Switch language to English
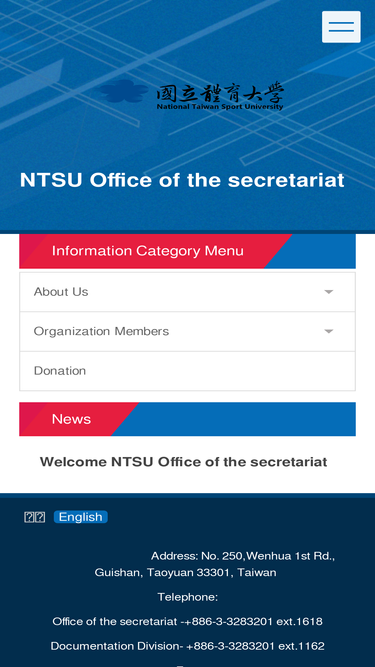Image resolution: width=375 pixels, height=667 pixels. click(x=80, y=517)
